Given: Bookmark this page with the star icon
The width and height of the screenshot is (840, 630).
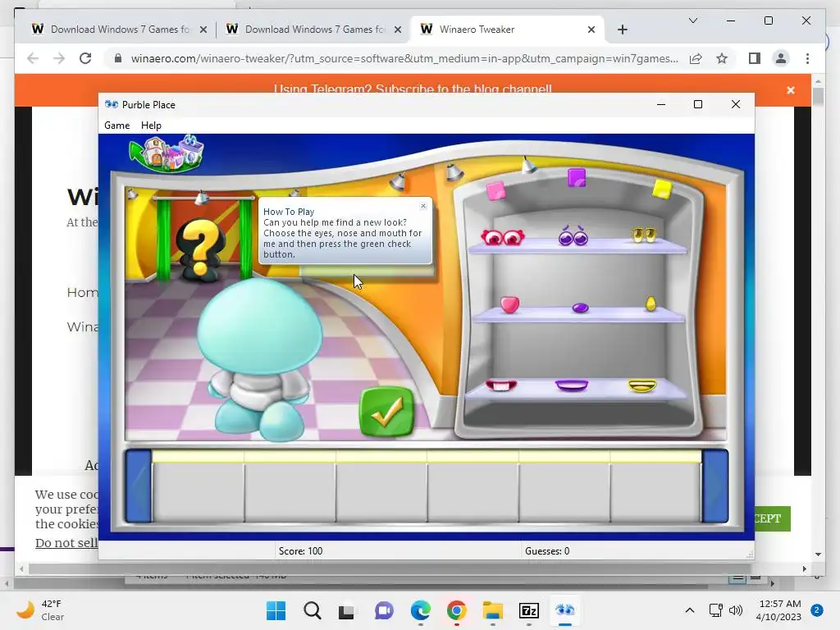Looking at the screenshot, I should (722, 58).
